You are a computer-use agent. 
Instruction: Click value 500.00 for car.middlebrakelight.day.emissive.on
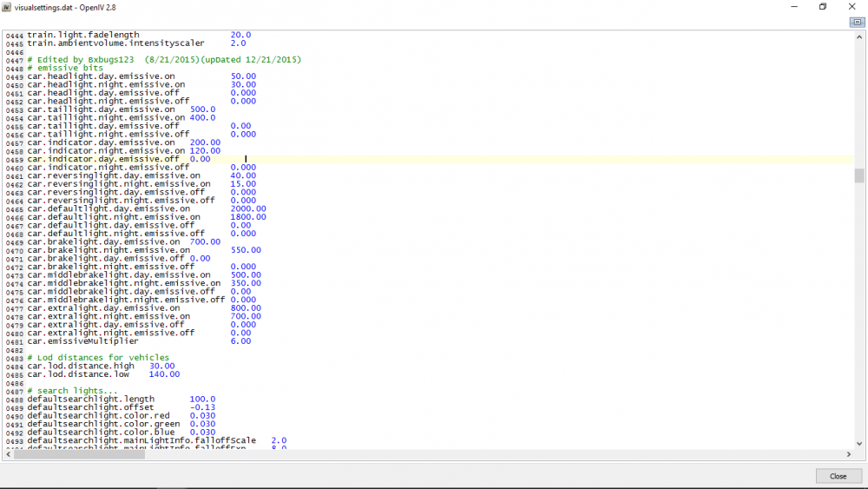[246, 275]
